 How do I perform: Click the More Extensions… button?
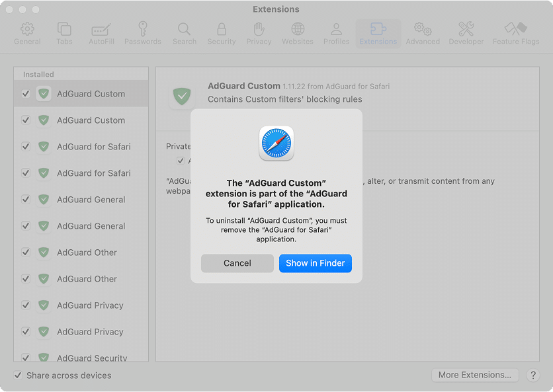pos(475,375)
